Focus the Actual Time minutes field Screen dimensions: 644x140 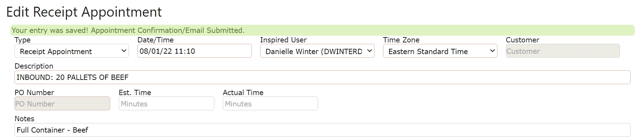coord(270,104)
